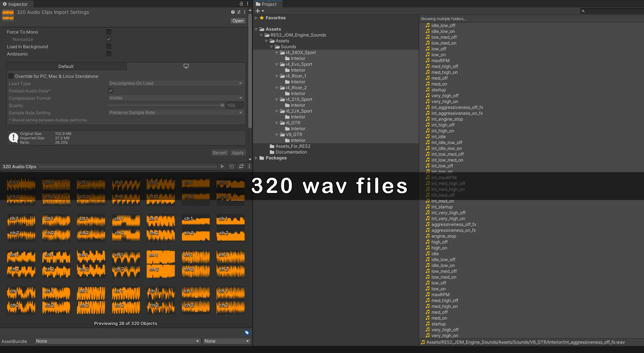The width and height of the screenshot is (644, 353).
Task: Play the audio clip preview
Action: pos(222,166)
